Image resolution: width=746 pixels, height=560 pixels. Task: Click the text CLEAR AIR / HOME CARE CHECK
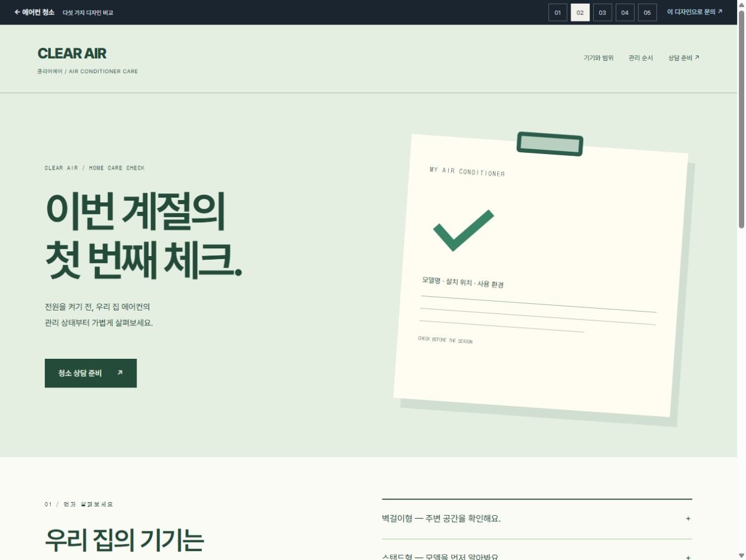pos(95,168)
